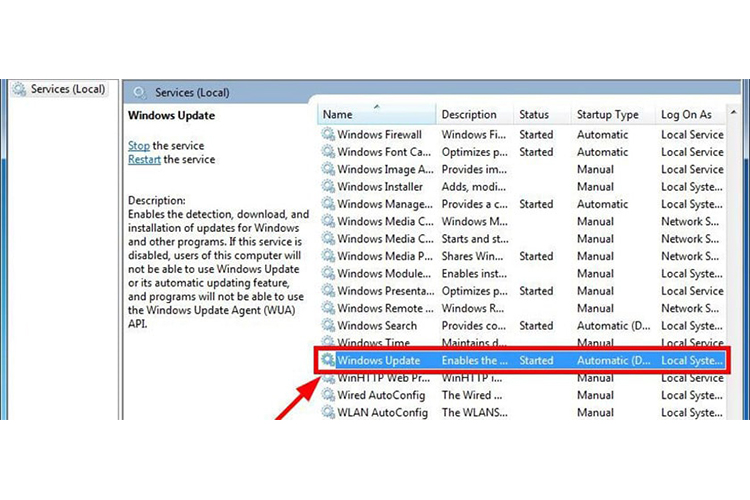750x500 pixels.
Task: Select the Windows Presenta... service name
Action: coord(386,291)
